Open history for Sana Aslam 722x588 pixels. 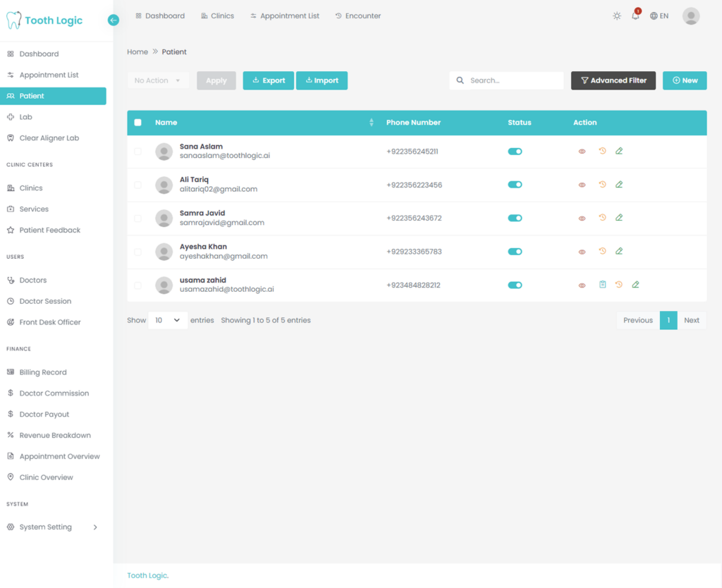[x=602, y=151]
